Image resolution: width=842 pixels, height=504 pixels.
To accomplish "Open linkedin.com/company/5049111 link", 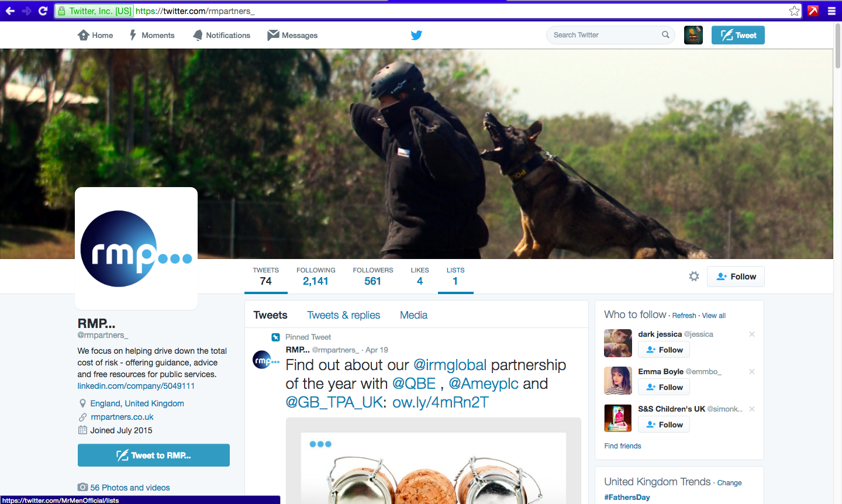I will (136, 386).
